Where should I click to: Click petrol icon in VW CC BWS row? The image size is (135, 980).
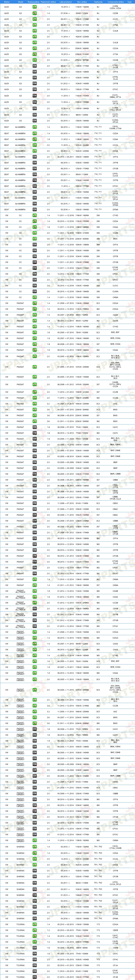click(35, 239)
